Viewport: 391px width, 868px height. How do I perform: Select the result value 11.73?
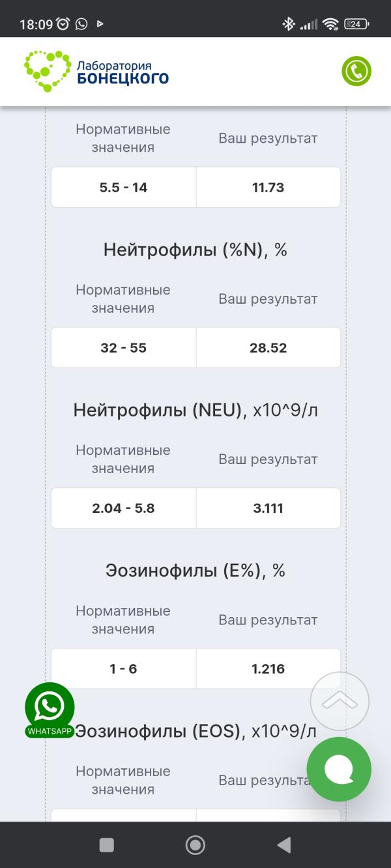pos(268,187)
